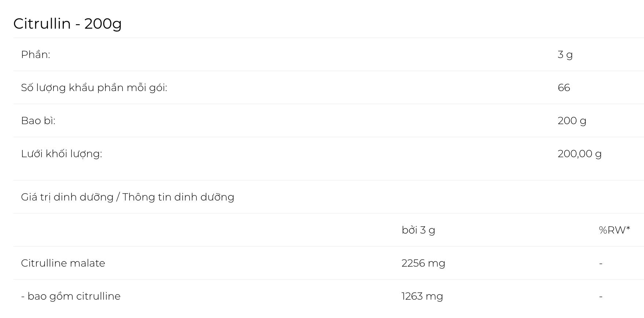Click the %RW* column header
Viewport: 644px width, 318px height.
tap(614, 230)
